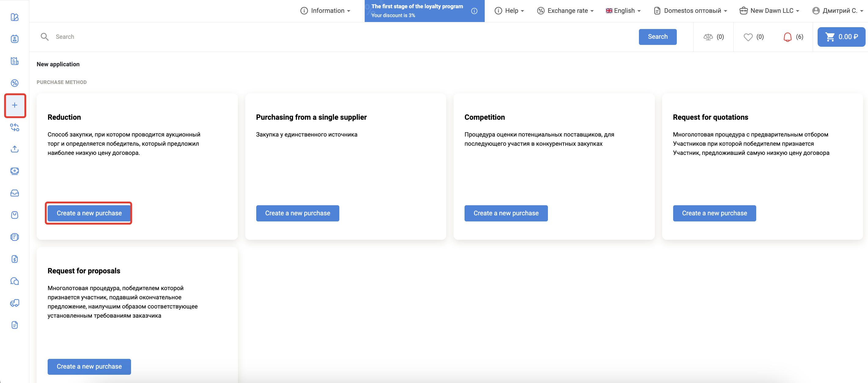This screenshot has height=383, width=868.
Task: Open the English language selector
Action: point(623,11)
